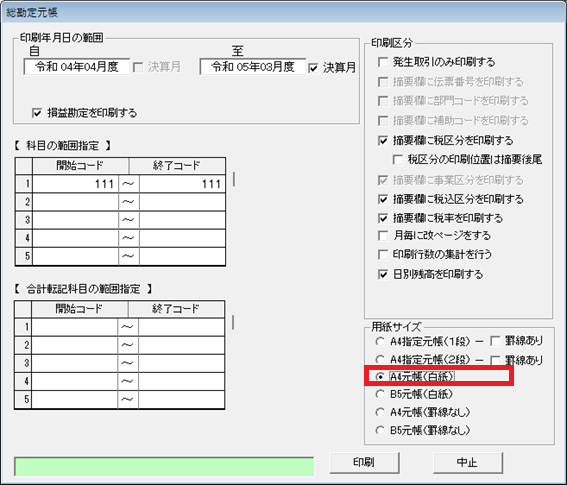
Task: Select B5元帳(罫線なし) radio button
Action: (380, 430)
